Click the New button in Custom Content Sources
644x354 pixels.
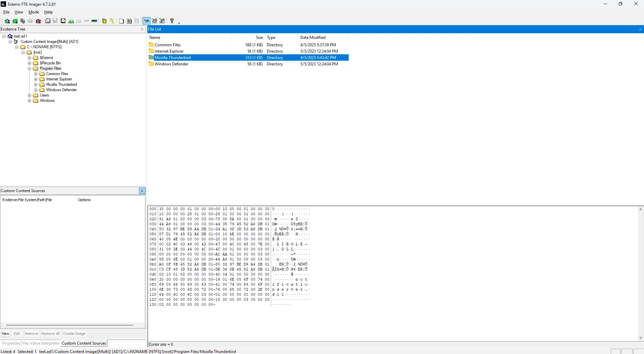(6, 334)
